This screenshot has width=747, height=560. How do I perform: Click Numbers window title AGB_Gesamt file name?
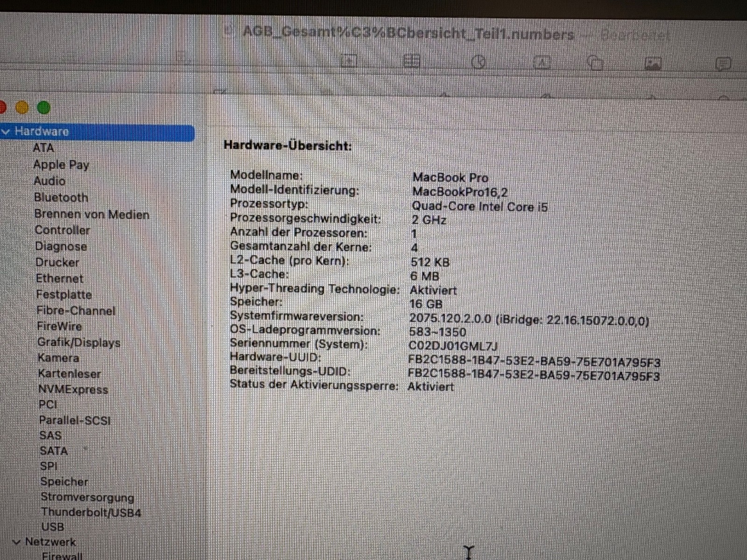409,33
